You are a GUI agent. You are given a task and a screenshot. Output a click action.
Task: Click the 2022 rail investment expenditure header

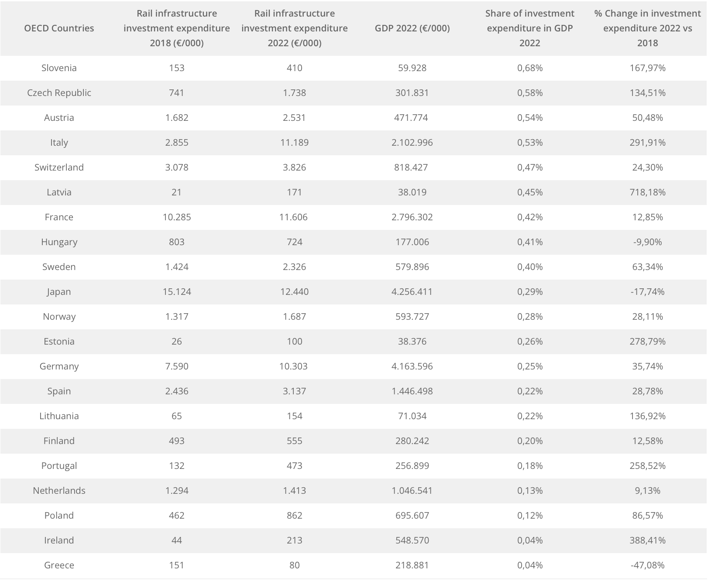(x=295, y=28)
